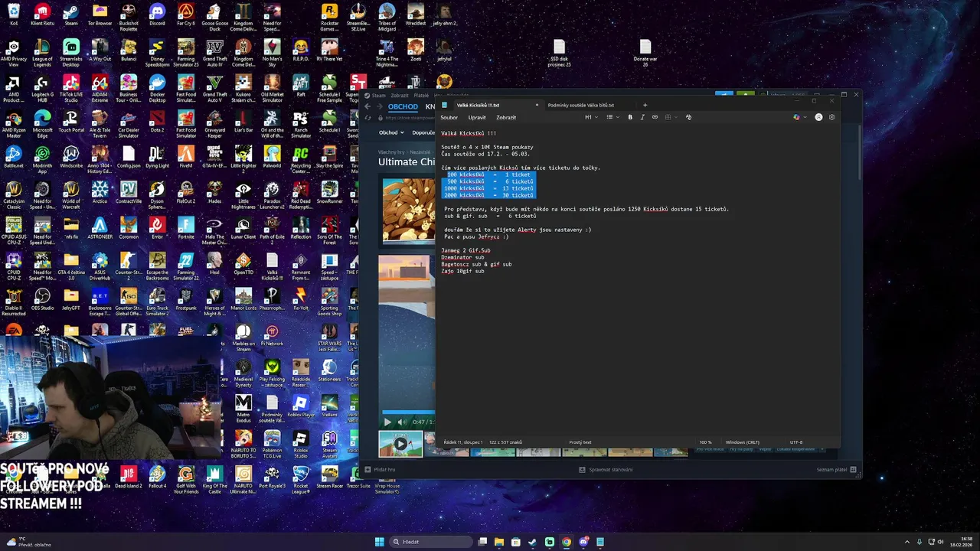This screenshot has width=980, height=551.
Task: Open the table dropdown in Notepad toolbar
Action: tap(670, 117)
